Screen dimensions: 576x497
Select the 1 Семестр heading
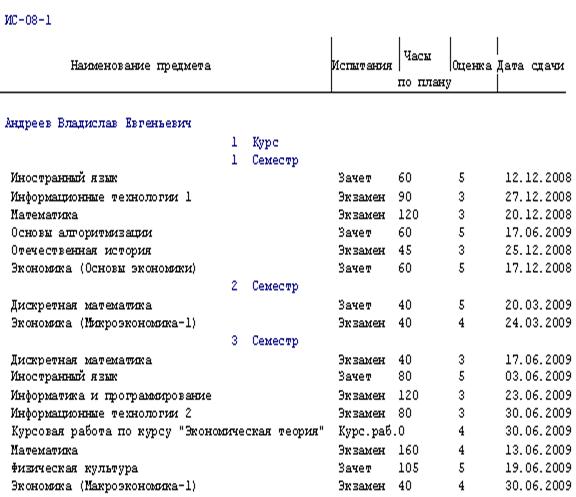264,160
